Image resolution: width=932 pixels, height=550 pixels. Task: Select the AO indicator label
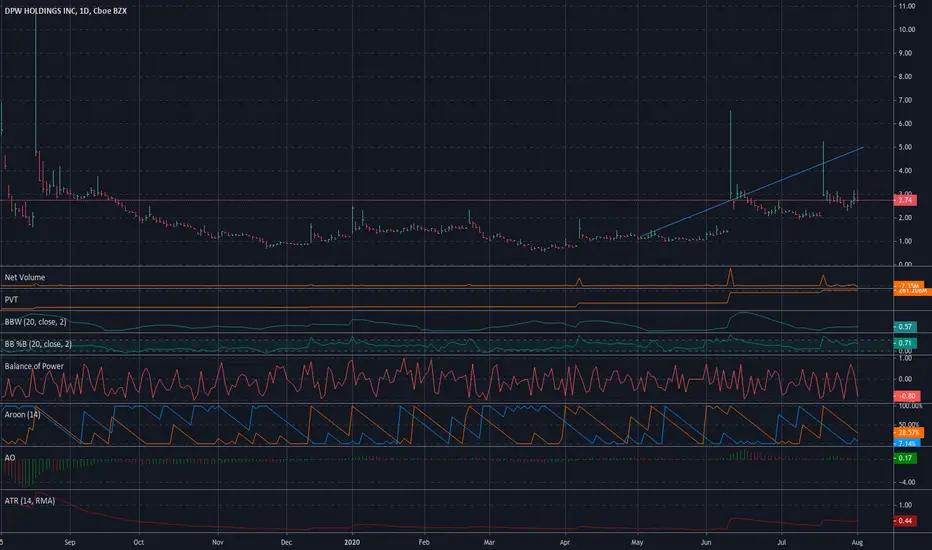tap(10, 457)
